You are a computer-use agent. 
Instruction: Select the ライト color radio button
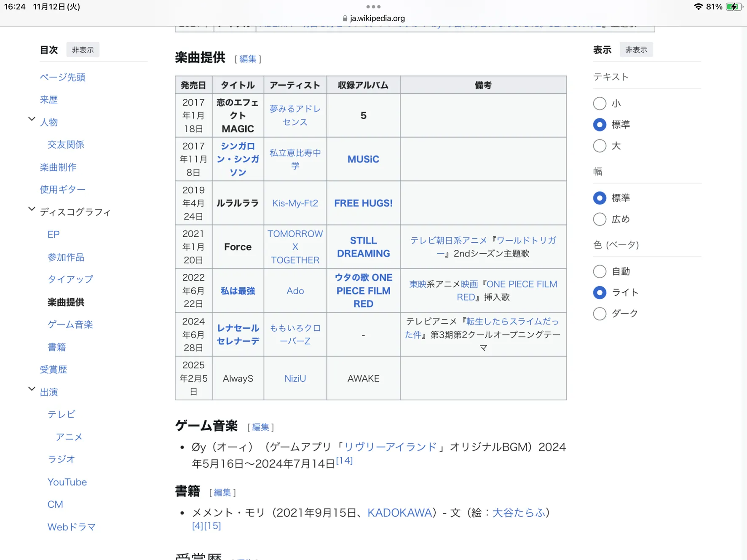coord(600,292)
